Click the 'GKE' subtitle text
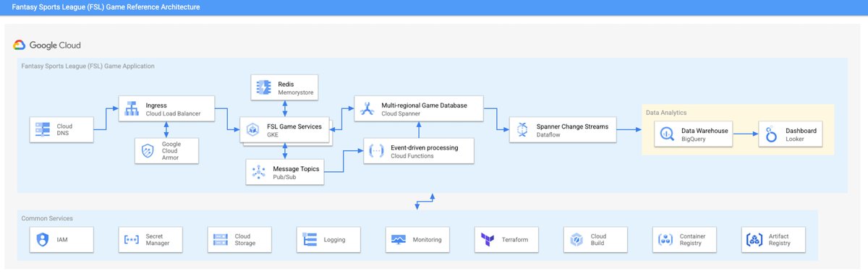Viewport: 868px width, 276px height. 273,134
